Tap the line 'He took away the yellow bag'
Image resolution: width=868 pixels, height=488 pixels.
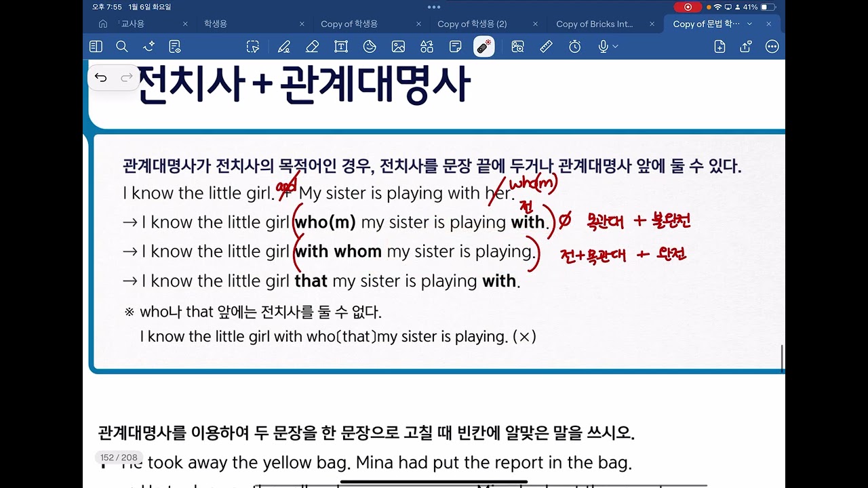235,463
